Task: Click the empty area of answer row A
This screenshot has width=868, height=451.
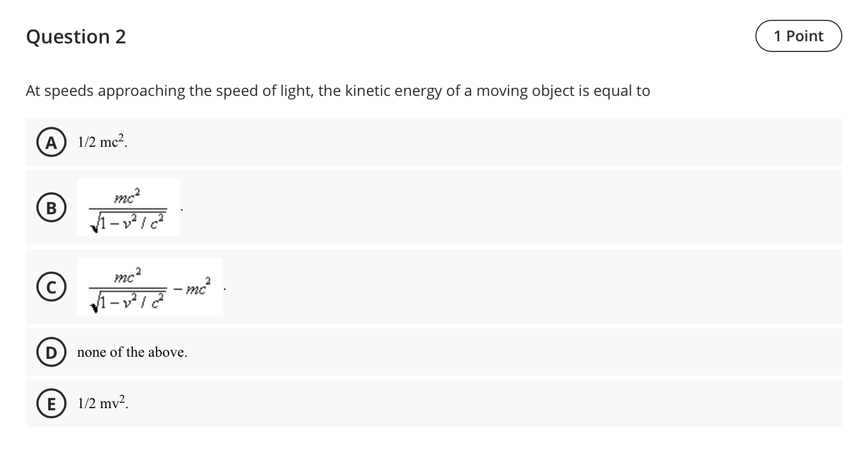Action: point(482,142)
